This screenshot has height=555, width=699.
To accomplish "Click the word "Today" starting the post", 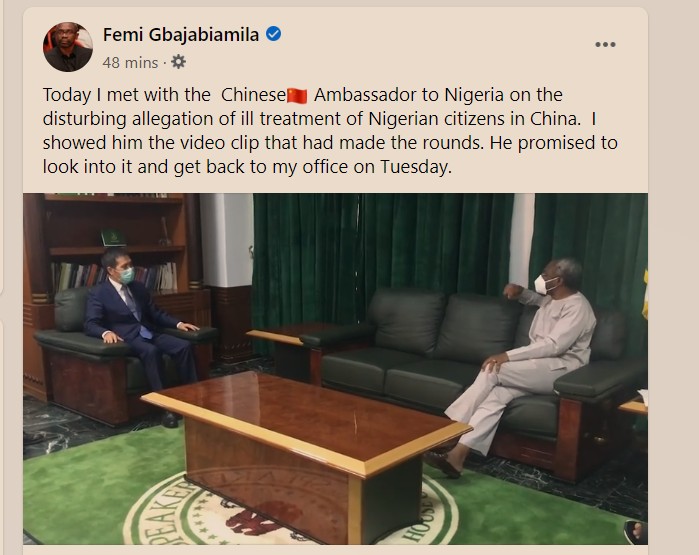I will [x=67, y=95].
